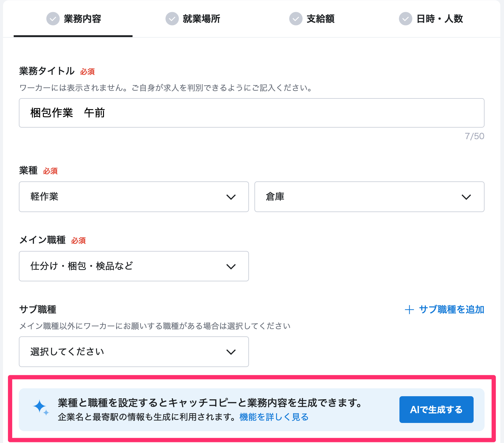Click the chevron arrow in 倉庫 dropdown
The height and width of the screenshot is (443, 504).
pyautogui.click(x=466, y=197)
